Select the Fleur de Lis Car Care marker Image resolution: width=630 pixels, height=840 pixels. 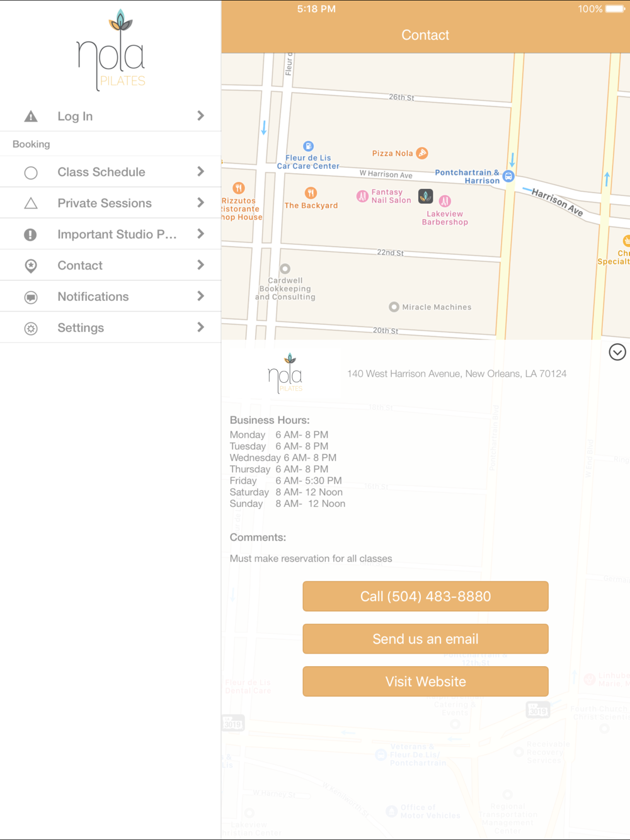[x=308, y=146]
